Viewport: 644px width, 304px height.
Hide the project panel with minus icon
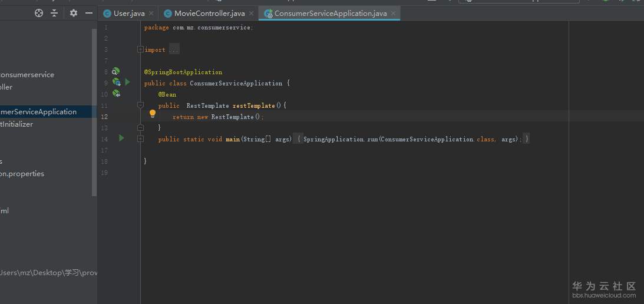pyautogui.click(x=89, y=13)
